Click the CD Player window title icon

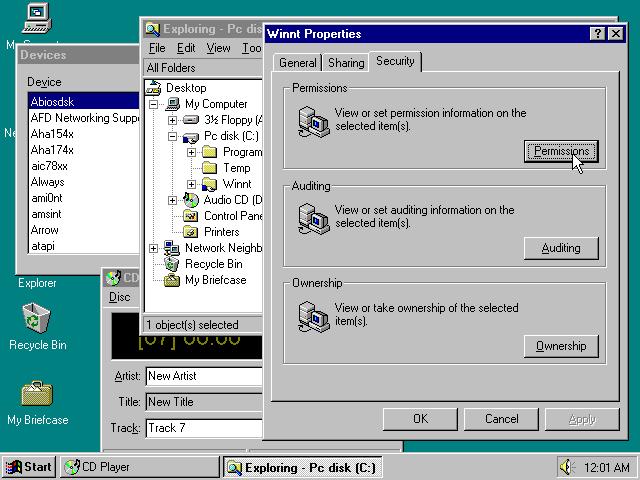pos(113,278)
